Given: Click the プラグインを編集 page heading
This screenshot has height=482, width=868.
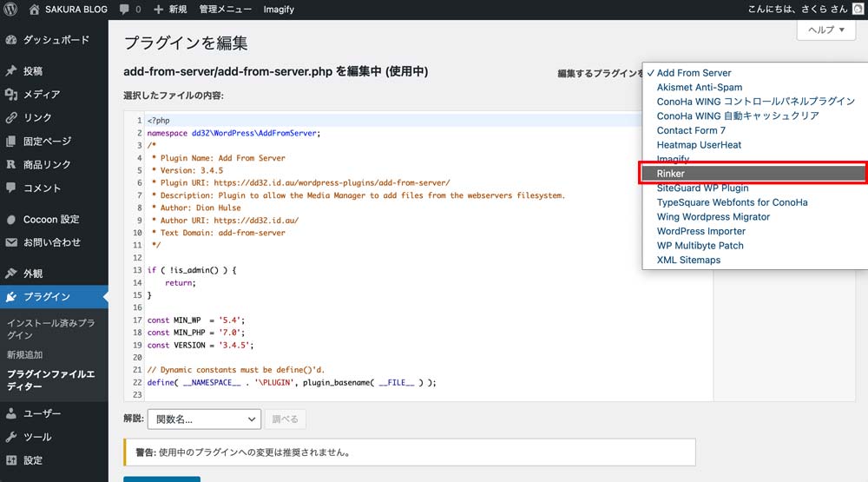Looking at the screenshot, I should coord(186,43).
